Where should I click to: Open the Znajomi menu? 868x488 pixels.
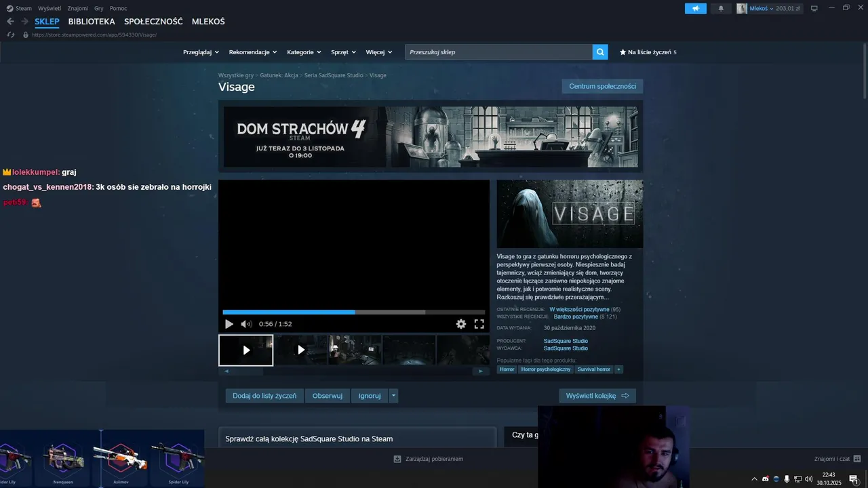[77, 8]
